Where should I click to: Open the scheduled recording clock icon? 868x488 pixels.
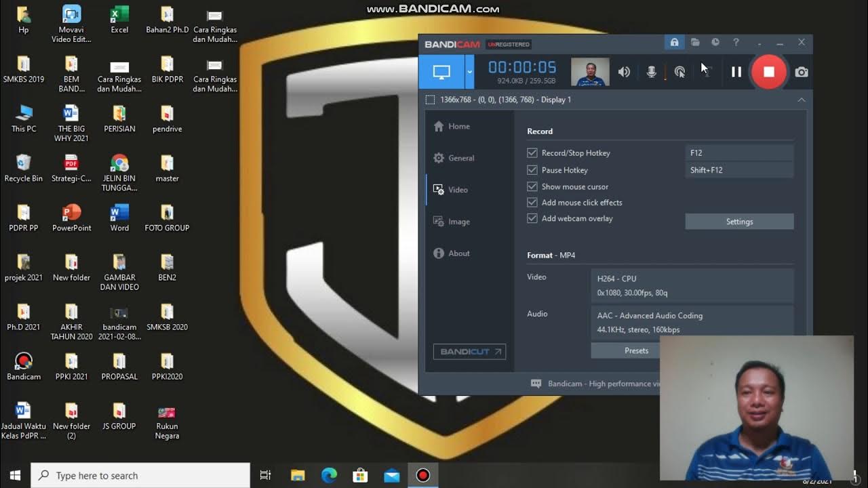pyautogui.click(x=715, y=43)
